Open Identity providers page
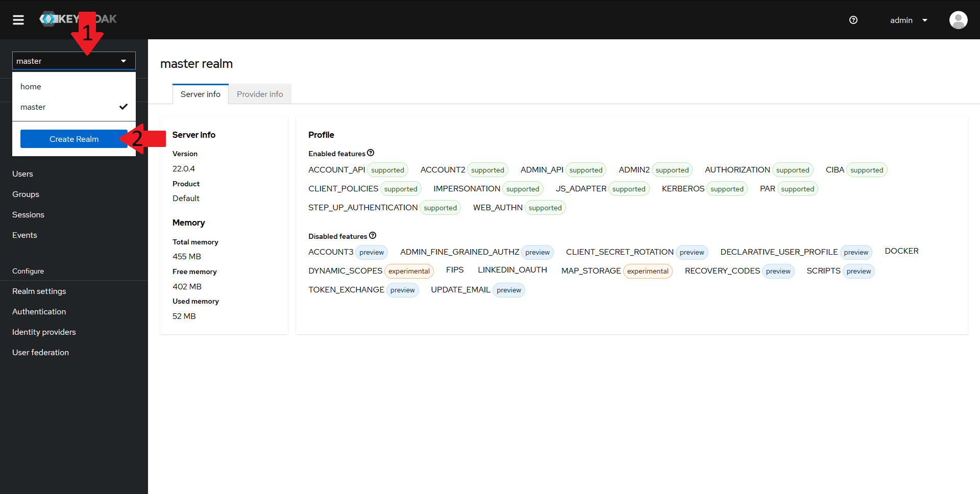 tap(44, 332)
